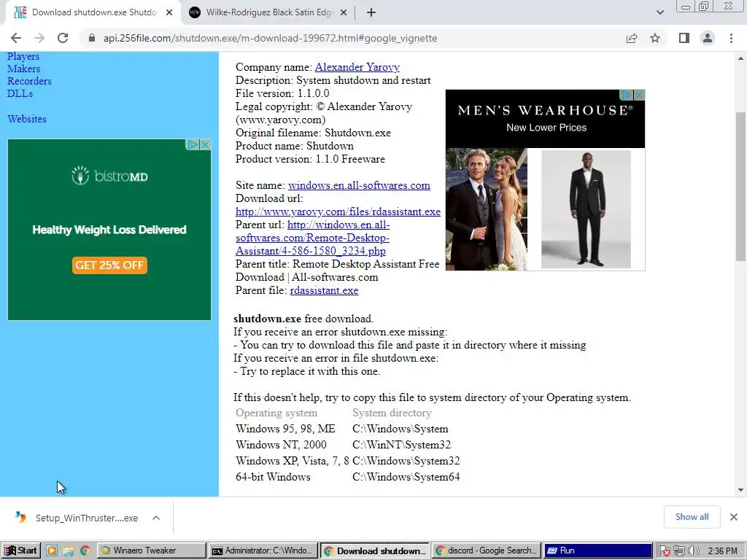Open windows.en.all-softwares.com site link
The width and height of the screenshot is (747, 560).
(x=359, y=185)
